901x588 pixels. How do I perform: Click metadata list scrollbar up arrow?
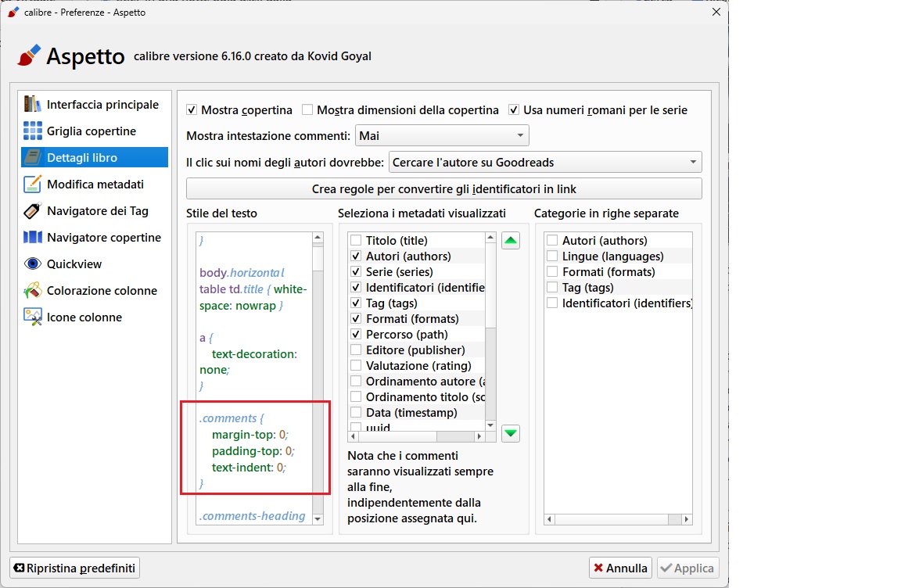click(490, 237)
